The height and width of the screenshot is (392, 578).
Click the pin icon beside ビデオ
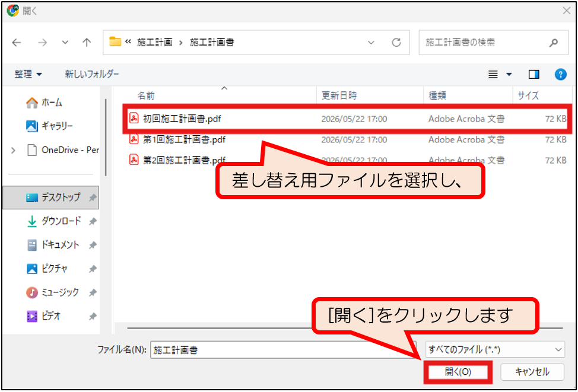click(93, 317)
